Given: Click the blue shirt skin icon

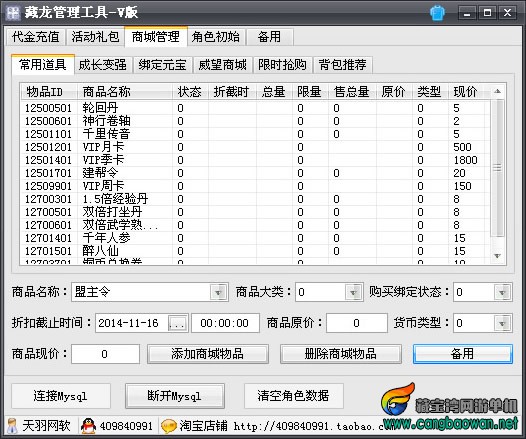Looking at the screenshot, I should click(437, 13).
